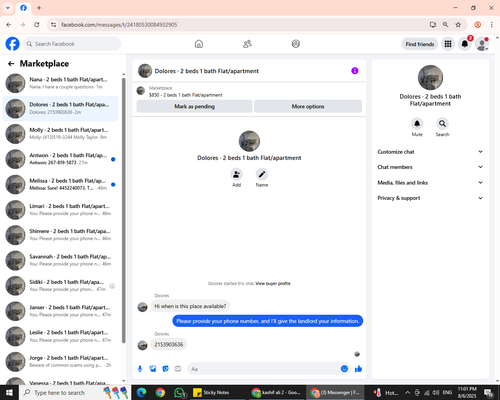Open the notifications bell
Image resolution: width=500 pixels, height=400 pixels.
coord(465,44)
